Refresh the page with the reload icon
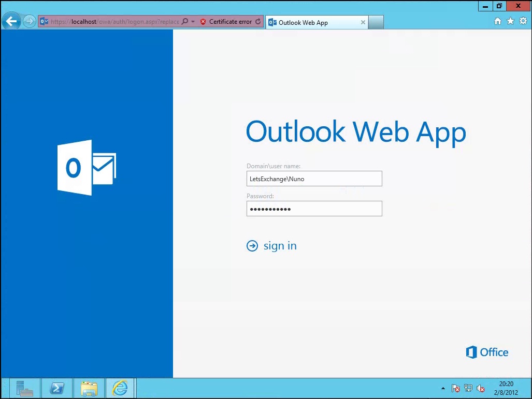Screen dimensions: 532x399 258,21
